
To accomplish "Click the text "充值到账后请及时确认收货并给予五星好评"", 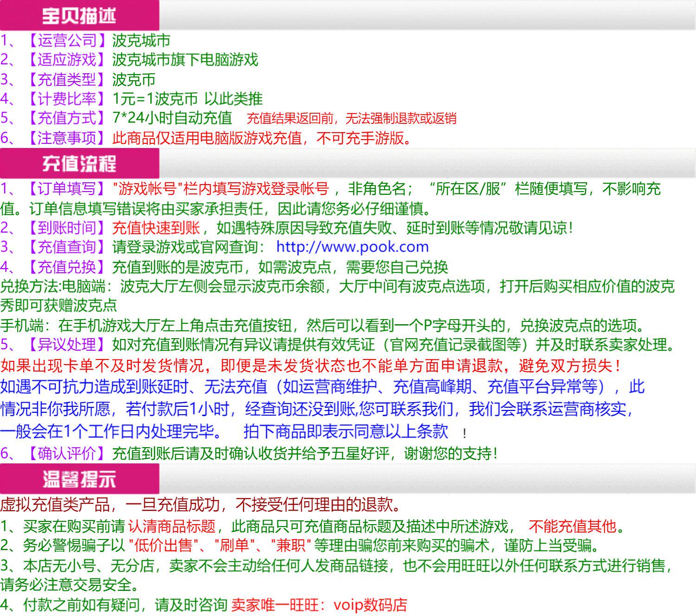I will click(251, 453).
